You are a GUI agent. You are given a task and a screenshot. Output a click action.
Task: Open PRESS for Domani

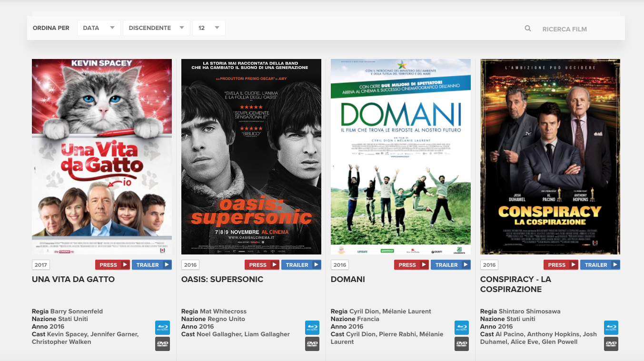coord(411,265)
